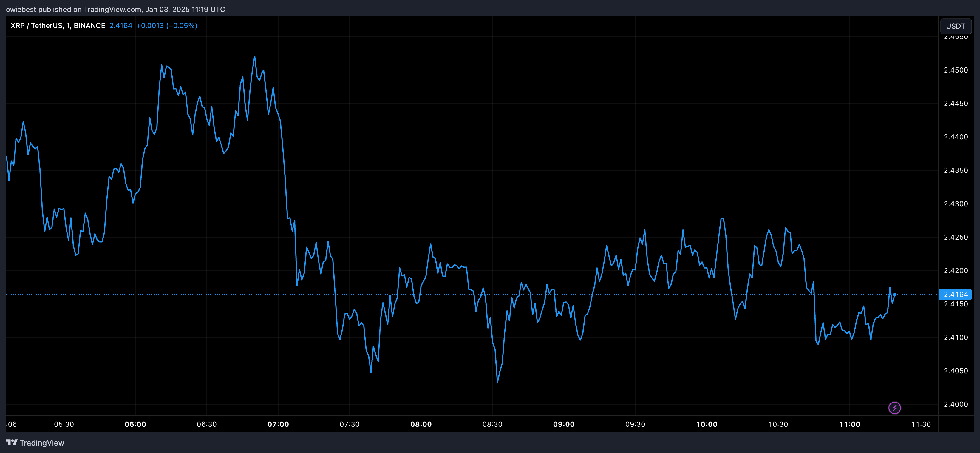Click the 2.4000 price axis label
Screen dimensions: 980x453
pos(956,404)
